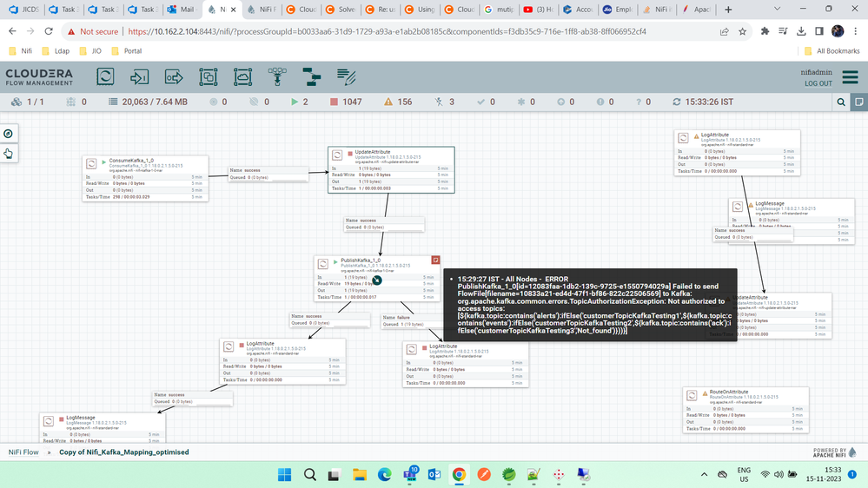Toggle the bookmark star for this page
Image resolution: width=868 pixels, height=488 pixels.
pos(742,31)
